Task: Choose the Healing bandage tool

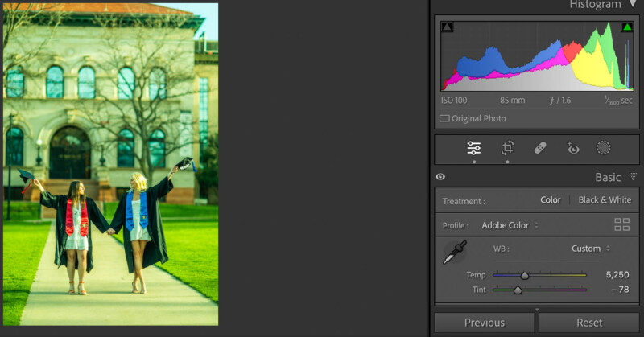Action: [x=540, y=148]
